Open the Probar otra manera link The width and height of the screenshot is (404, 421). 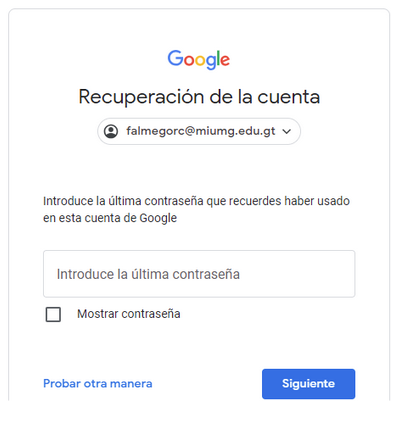tap(98, 384)
